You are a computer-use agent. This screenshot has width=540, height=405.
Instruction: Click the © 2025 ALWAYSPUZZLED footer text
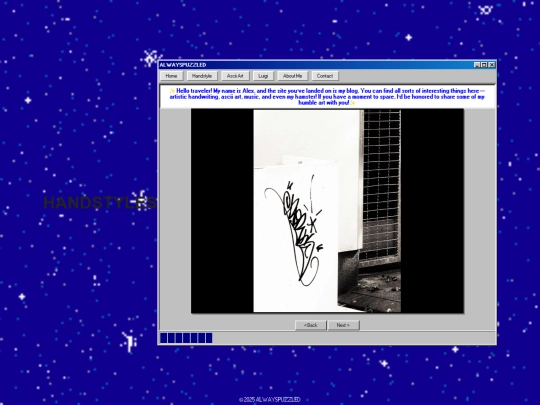pyautogui.click(x=270, y=399)
